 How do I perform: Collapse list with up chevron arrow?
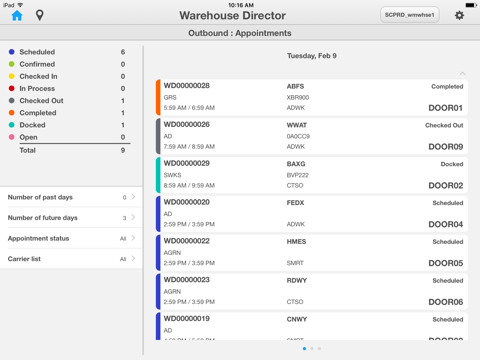click(462, 73)
